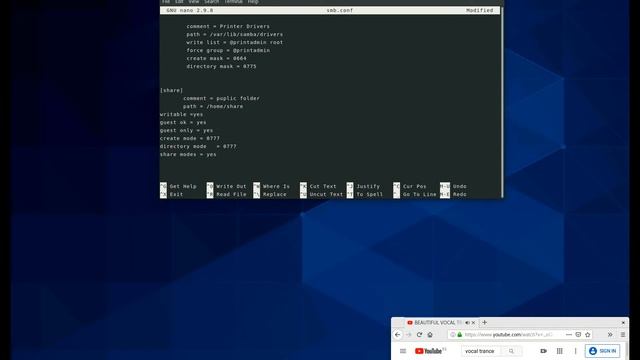640x360 pixels.
Task: Click the [share] section header line
Action: 171,90
